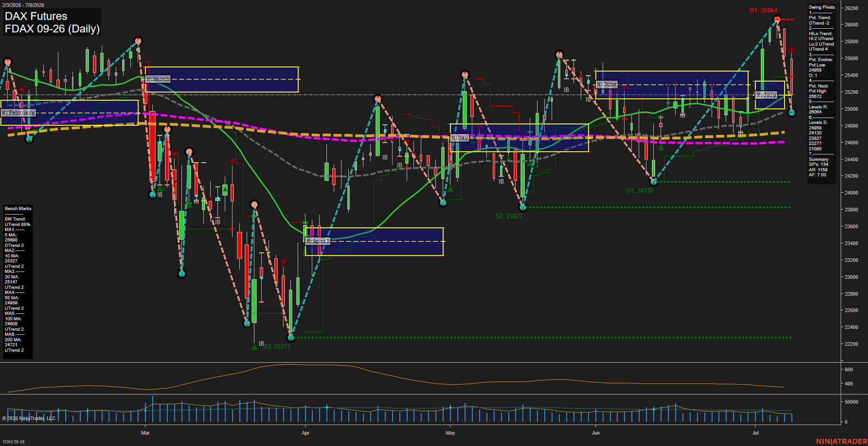
Task: Click the NINJATRADER logo in the corner
Action: point(842,441)
